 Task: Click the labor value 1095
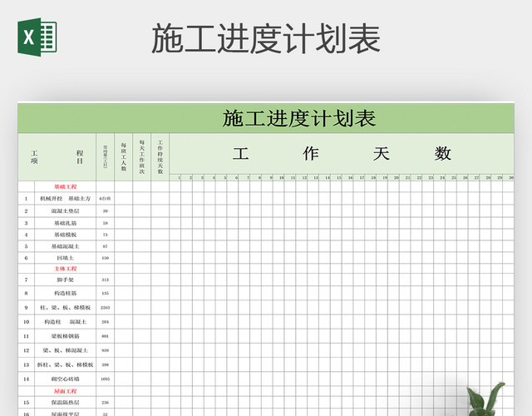pos(106,379)
